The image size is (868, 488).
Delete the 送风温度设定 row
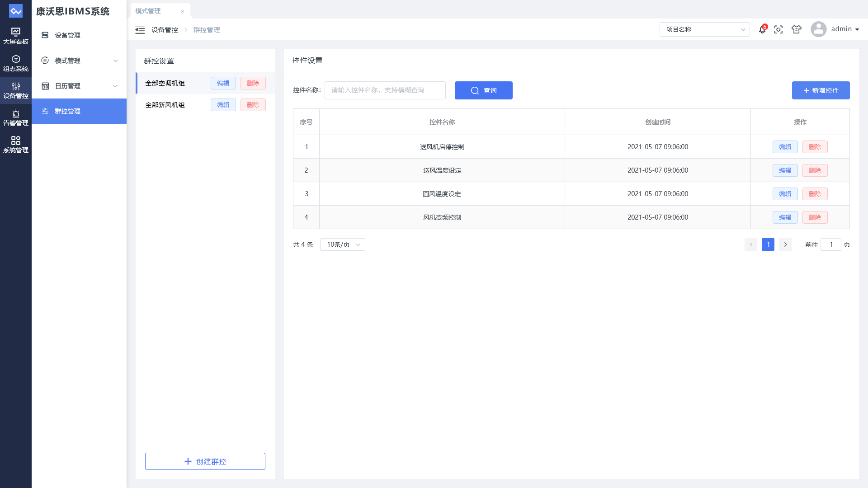click(x=815, y=170)
